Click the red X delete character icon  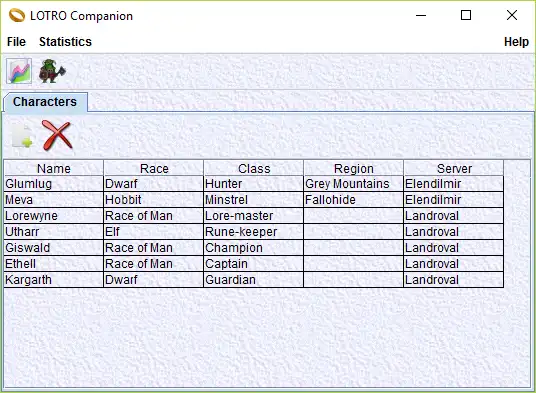[57, 136]
